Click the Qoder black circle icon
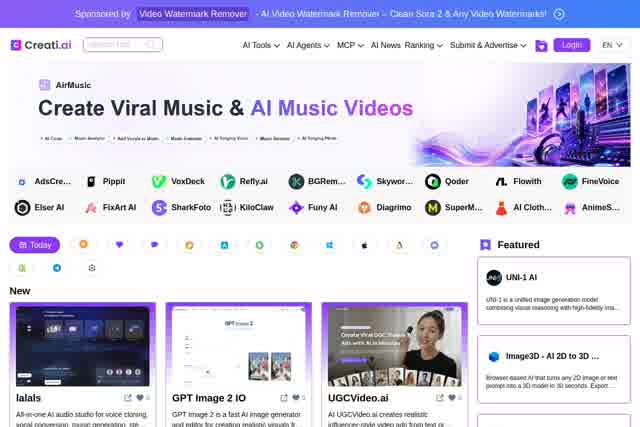 433,181
